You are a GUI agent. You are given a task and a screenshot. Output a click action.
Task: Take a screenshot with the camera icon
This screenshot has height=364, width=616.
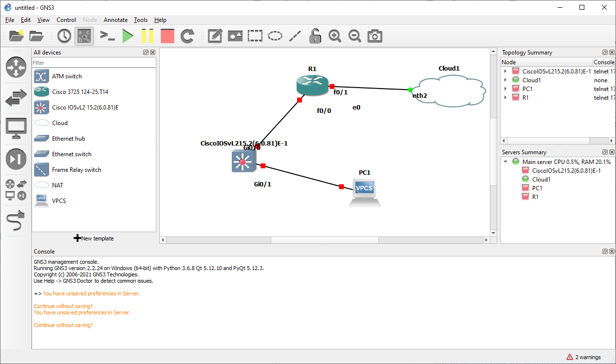click(x=375, y=36)
